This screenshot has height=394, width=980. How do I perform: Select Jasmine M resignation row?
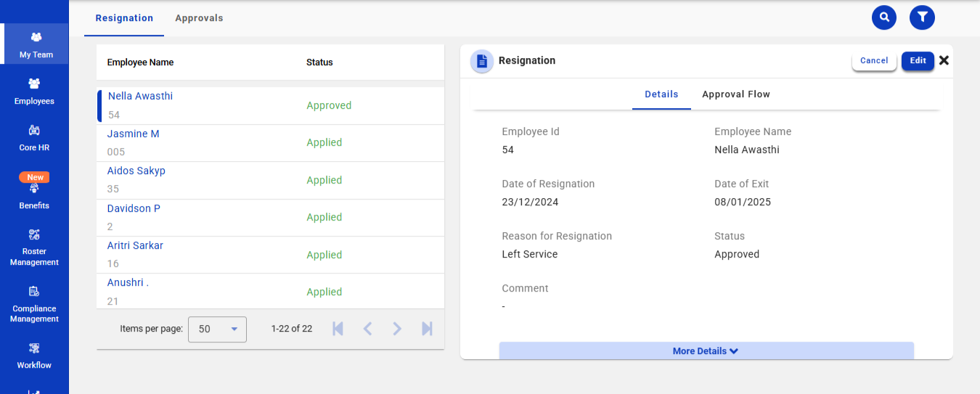[x=134, y=134]
